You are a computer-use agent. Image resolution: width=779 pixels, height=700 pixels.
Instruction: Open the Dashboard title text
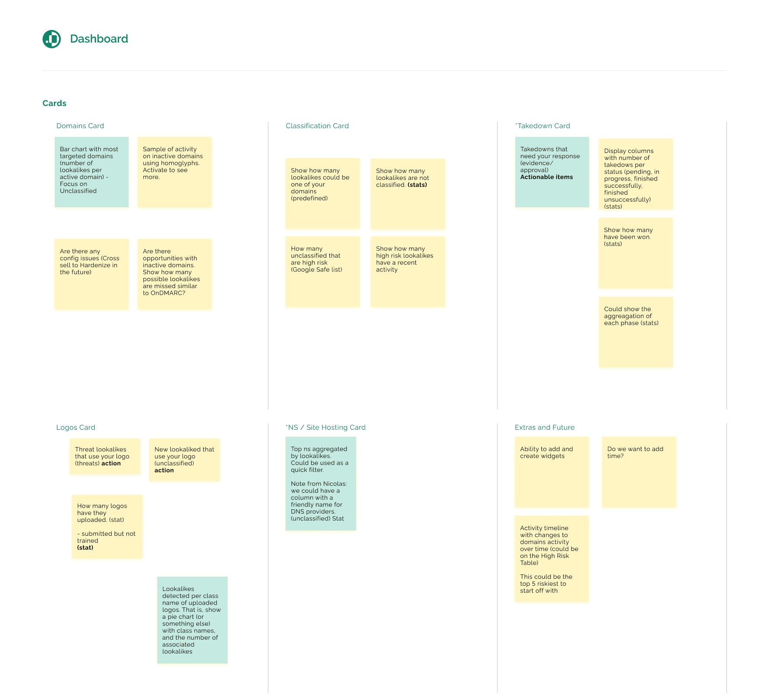99,39
